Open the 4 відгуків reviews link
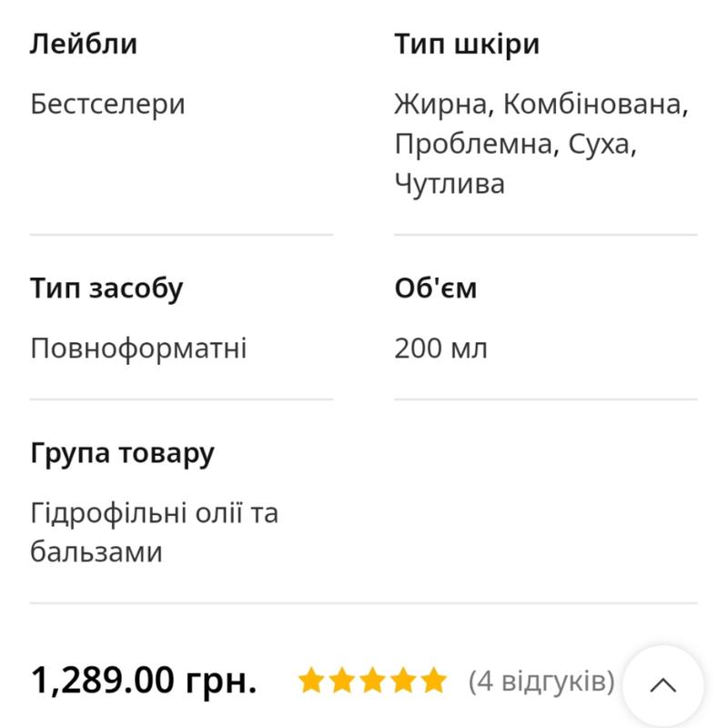The height and width of the screenshot is (728, 728). point(541,681)
